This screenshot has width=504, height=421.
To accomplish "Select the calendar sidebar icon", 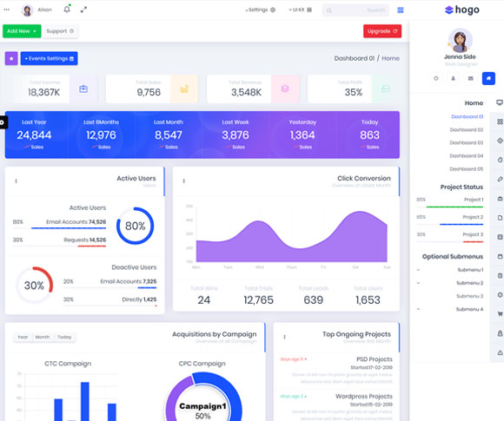I will (500, 256).
